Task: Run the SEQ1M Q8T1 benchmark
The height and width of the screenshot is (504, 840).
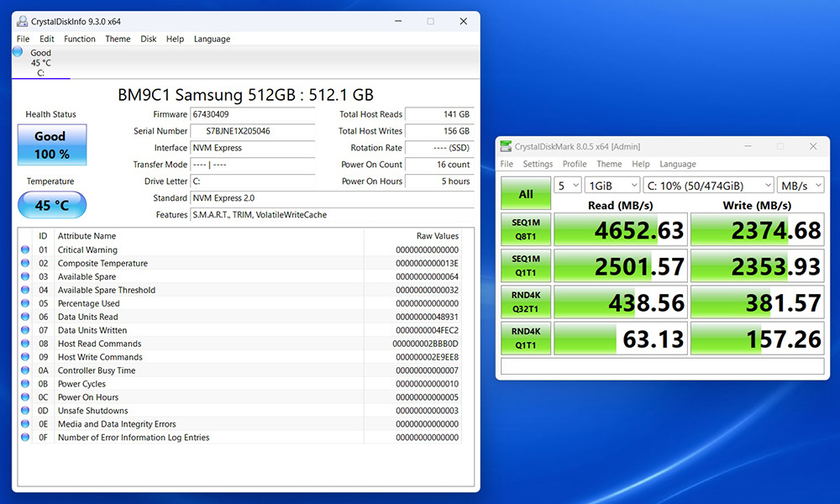Action: [526, 229]
